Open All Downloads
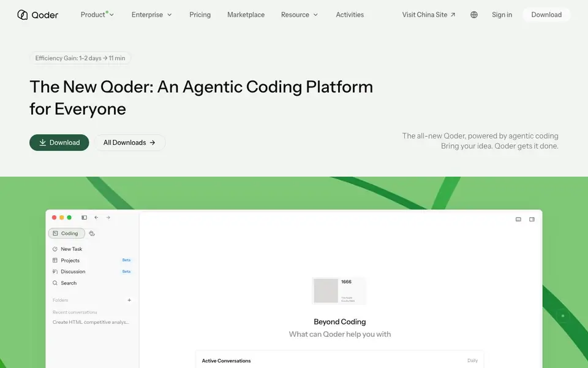Screen dimensions: 588x368 pos(129,143)
